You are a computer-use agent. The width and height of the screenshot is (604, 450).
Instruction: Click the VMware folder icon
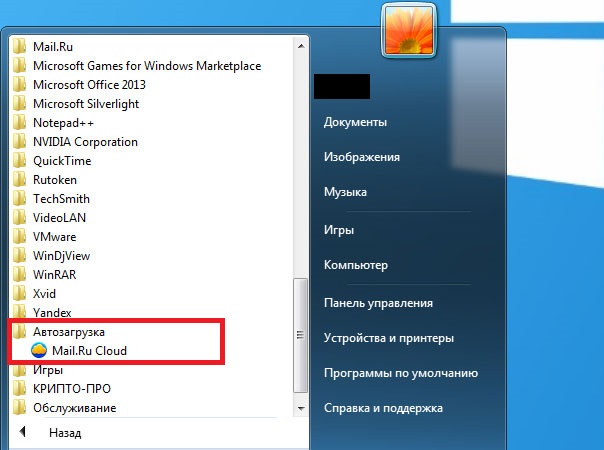19,237
